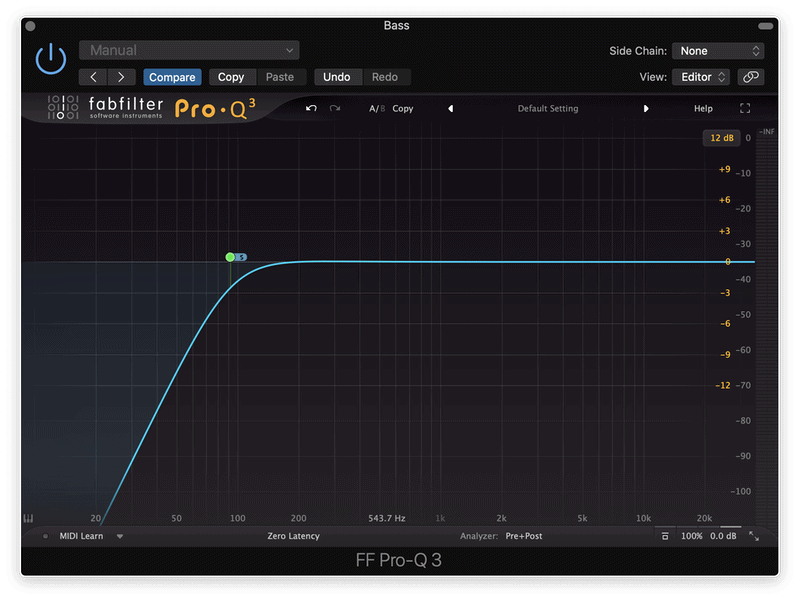Image resolution: width=800 pixels, height=600 pixels.
Task: Click the output options icon
Action: (x=665, y=536)
